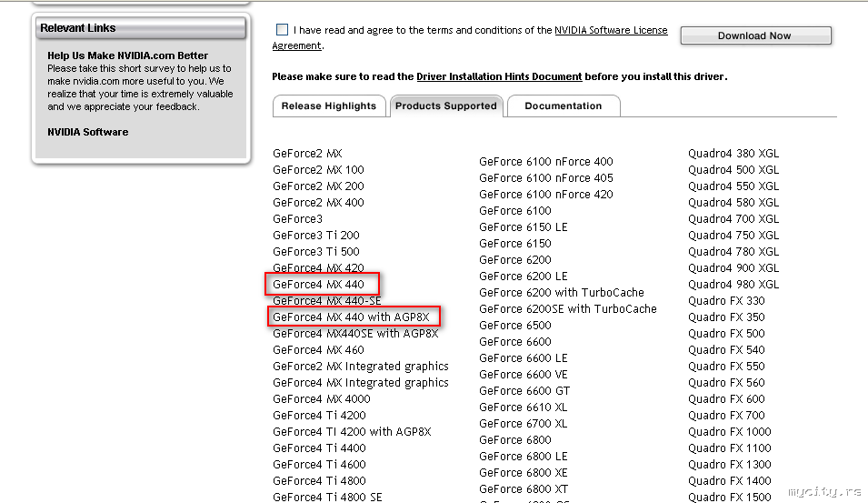Click the Quadro4 980 XGL entry
Screen dimensions: 868x503
tap(733, 284)
